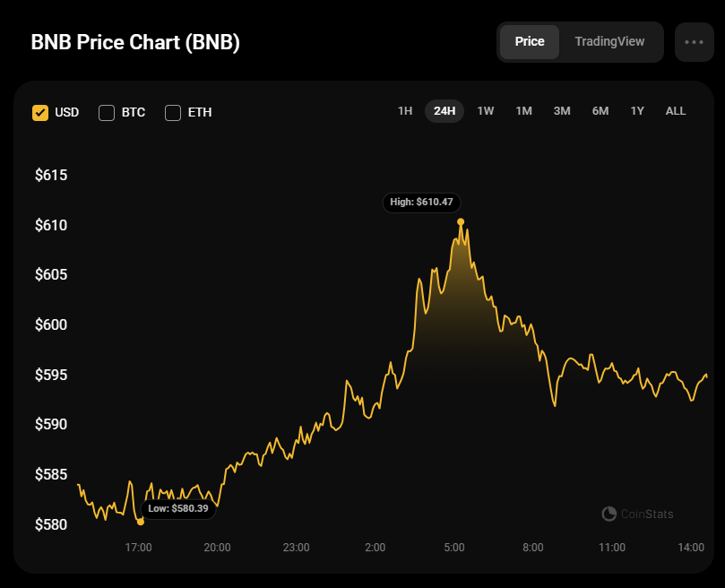Select the 24H time range
Viewport: 725px width, 588px height.
point(444,111)
